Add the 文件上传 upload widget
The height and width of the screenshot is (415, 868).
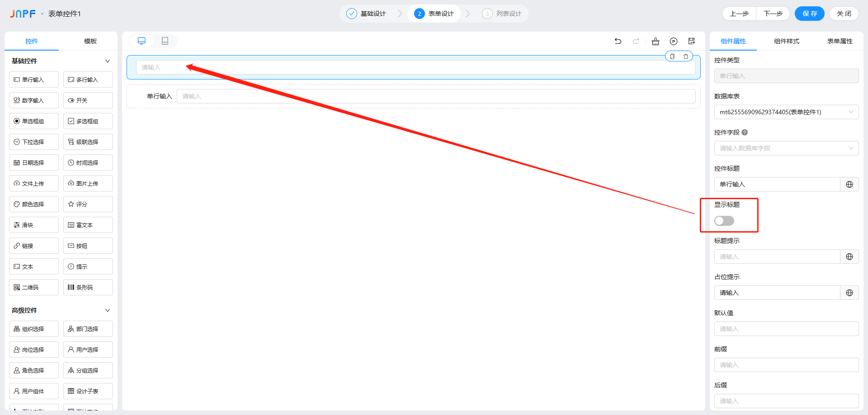click(x=34, y=183)
